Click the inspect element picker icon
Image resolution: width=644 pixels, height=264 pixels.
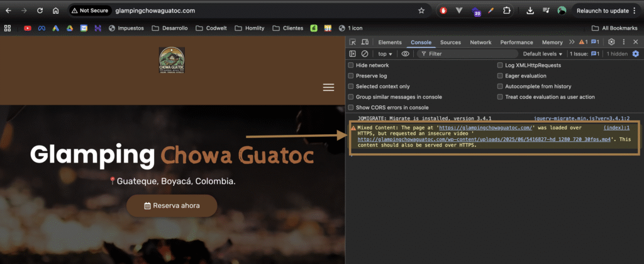[353, 42]
